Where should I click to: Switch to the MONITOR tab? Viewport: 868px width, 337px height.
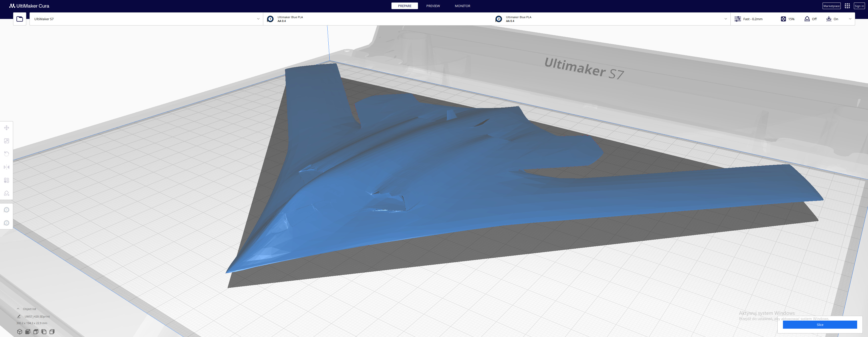click(x=462, y=6)
